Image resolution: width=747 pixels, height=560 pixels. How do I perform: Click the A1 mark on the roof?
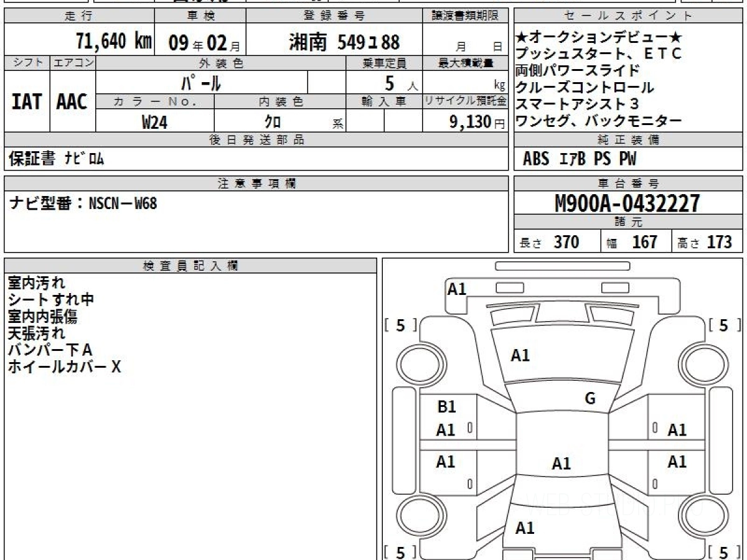click(x=561, y=464)
